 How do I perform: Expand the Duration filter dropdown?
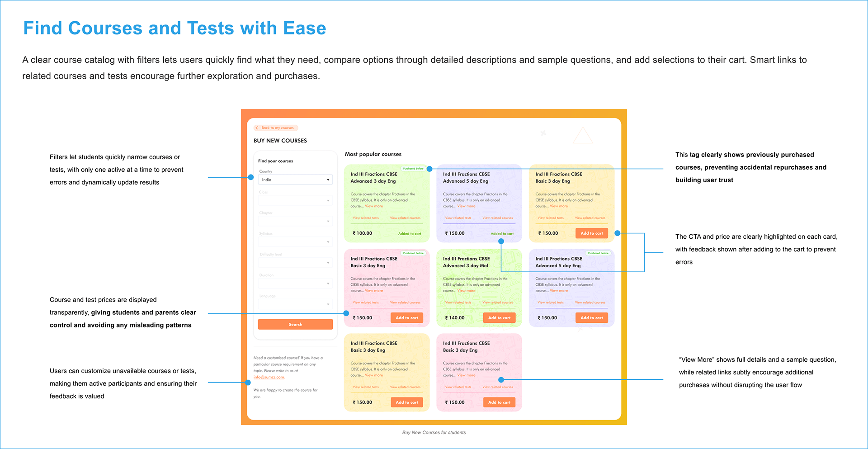(x=295, y=284)
